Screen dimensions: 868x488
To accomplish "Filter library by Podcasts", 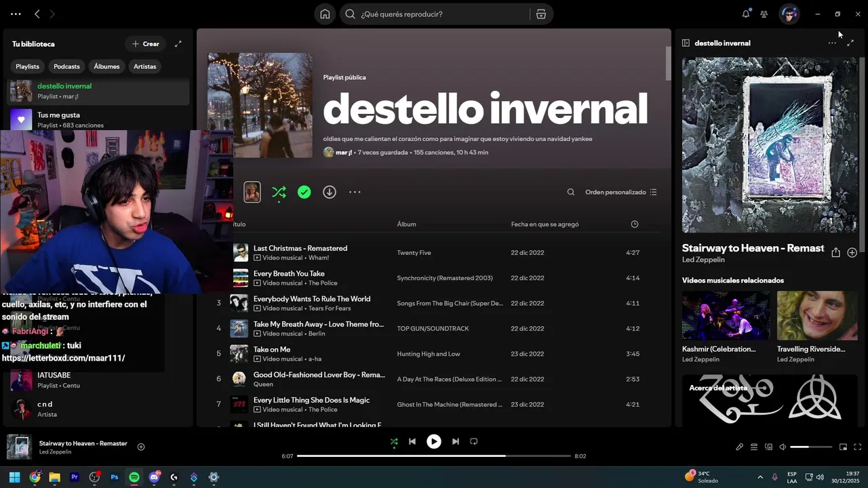I will click(x=66, y=66).
